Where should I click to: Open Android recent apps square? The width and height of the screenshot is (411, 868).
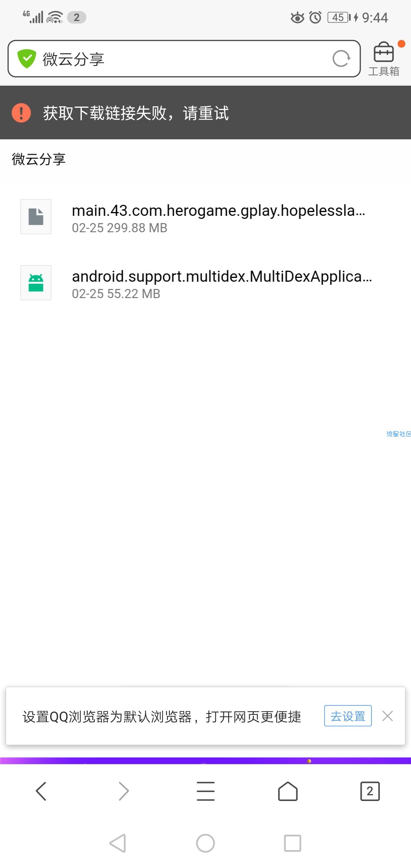(x=293, y=843)
